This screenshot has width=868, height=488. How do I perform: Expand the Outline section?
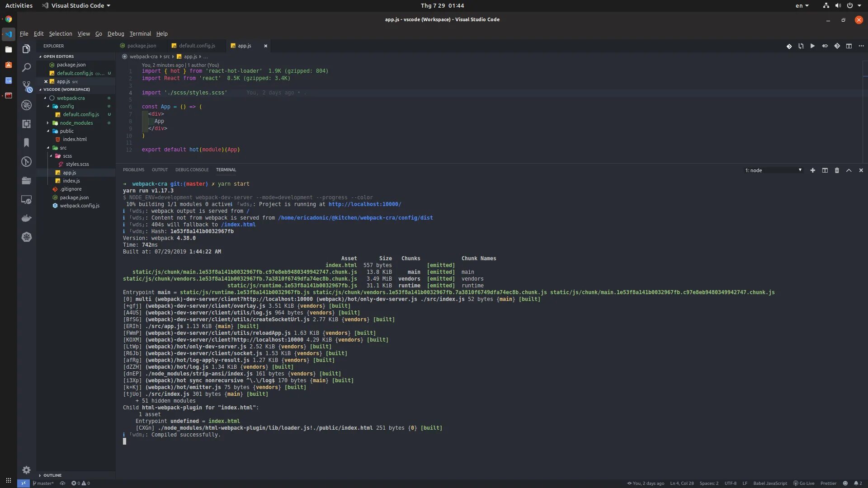click(76, 475)
